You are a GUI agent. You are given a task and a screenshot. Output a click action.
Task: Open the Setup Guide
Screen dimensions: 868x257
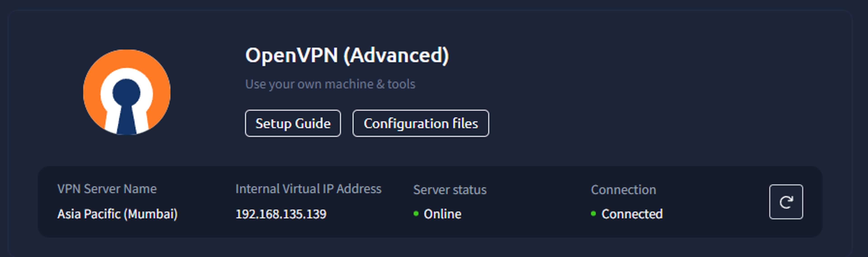click(x=293, y=123)
